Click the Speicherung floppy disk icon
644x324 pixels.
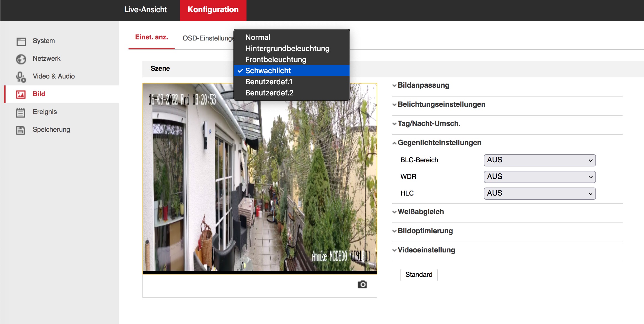click(x=21, y=130)
